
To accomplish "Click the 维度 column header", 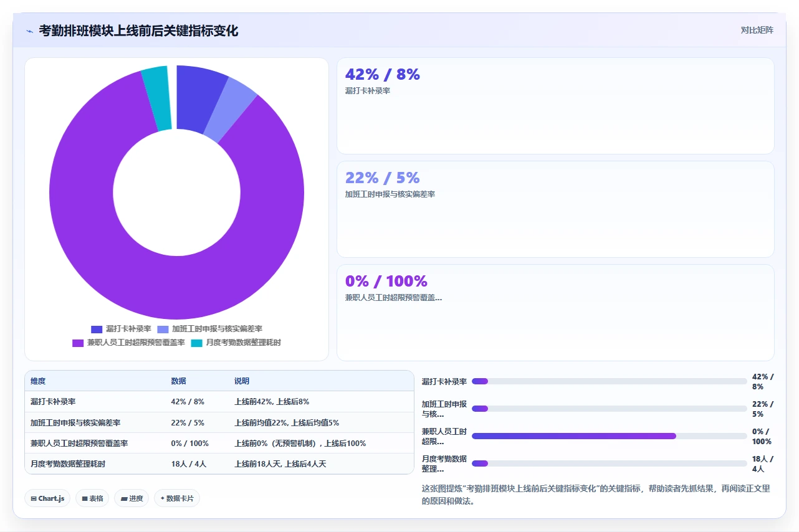I will [38, 381].
